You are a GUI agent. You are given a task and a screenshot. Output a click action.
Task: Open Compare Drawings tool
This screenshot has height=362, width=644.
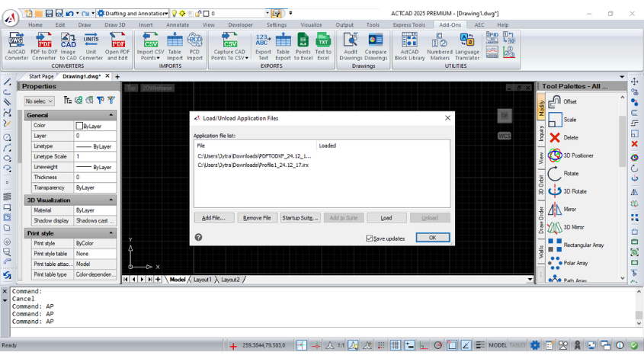(x=376, y=46)
